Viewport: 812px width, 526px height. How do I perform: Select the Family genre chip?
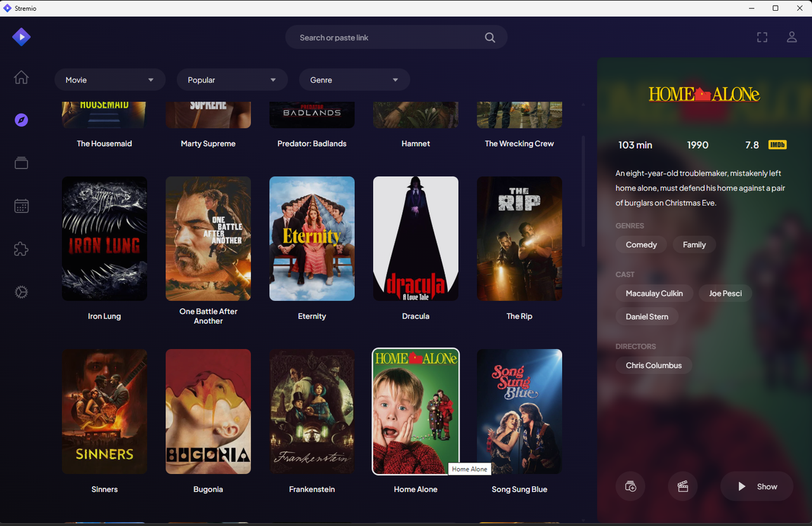[694, 245]
